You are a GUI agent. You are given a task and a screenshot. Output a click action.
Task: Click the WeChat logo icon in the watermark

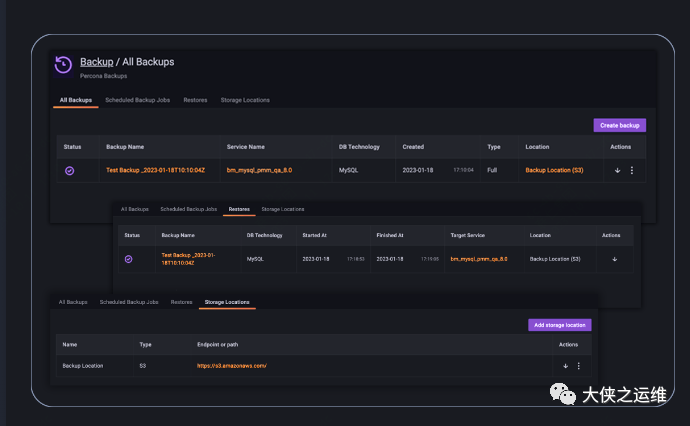coord(566,395)
